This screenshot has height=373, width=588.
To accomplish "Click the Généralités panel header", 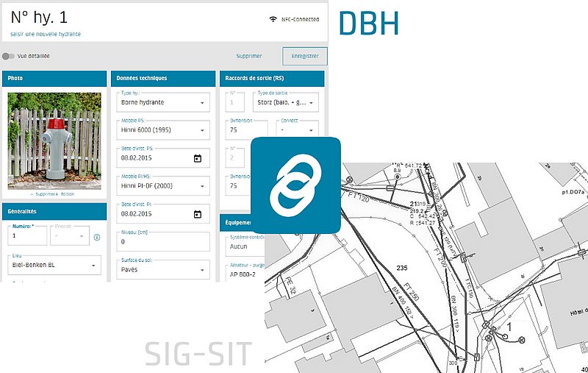I will coord(54,212).
